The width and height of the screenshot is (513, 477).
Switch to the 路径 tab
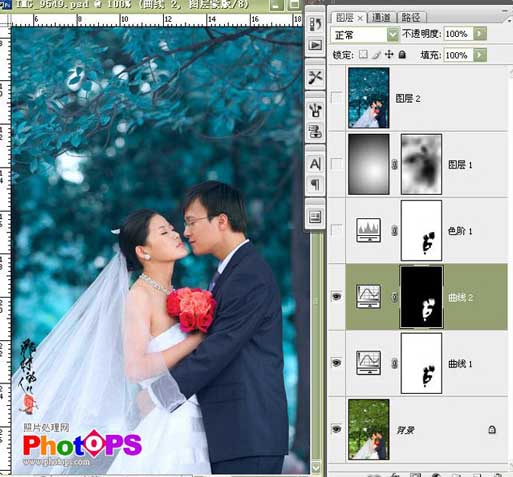pos(411,17)
